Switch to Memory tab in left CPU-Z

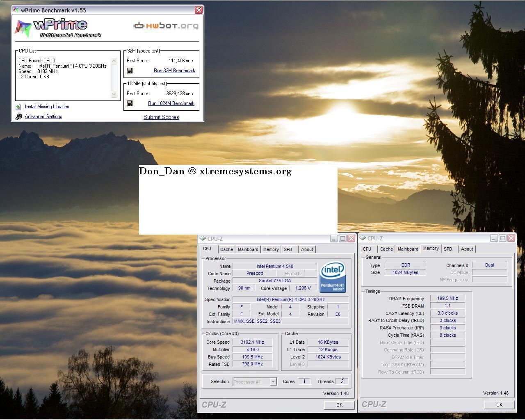pos(271,249)
